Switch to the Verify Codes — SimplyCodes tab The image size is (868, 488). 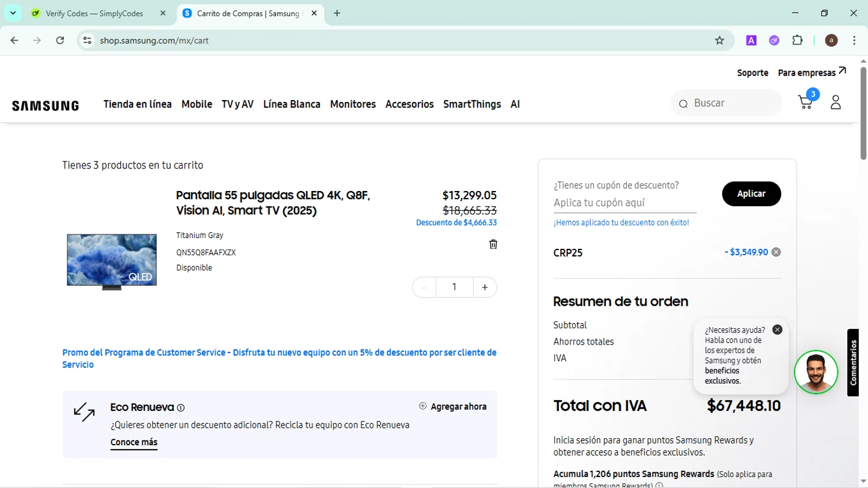pos(94,13)
